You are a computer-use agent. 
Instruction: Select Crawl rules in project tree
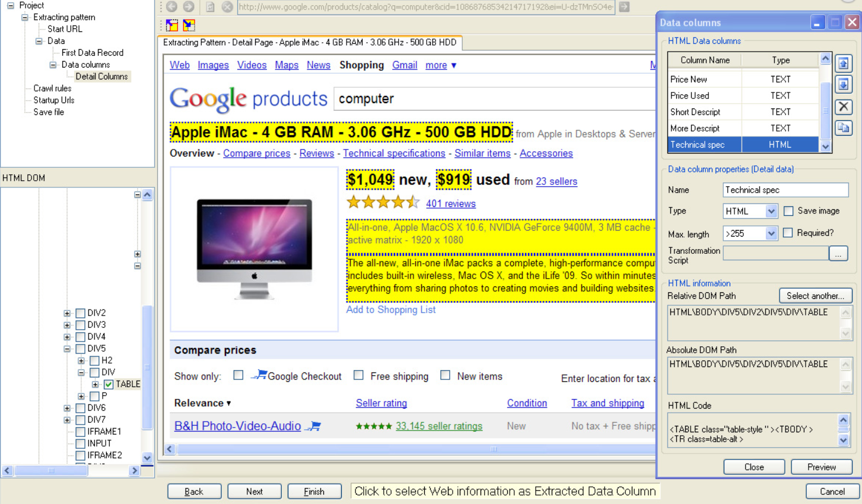[52, 88]
